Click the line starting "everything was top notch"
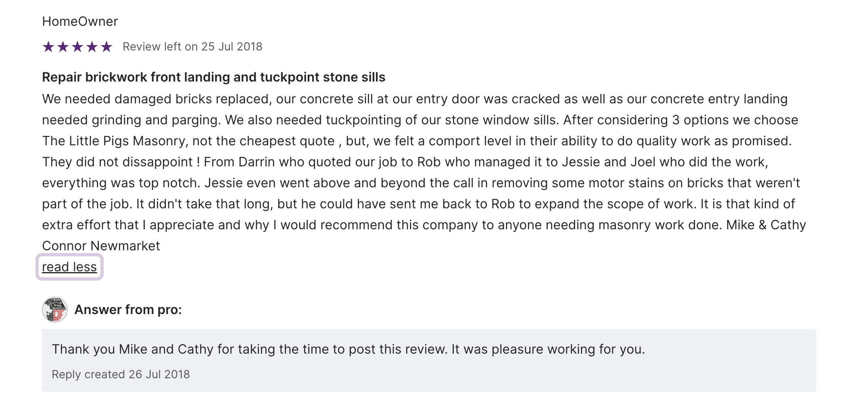 point(421,183)
